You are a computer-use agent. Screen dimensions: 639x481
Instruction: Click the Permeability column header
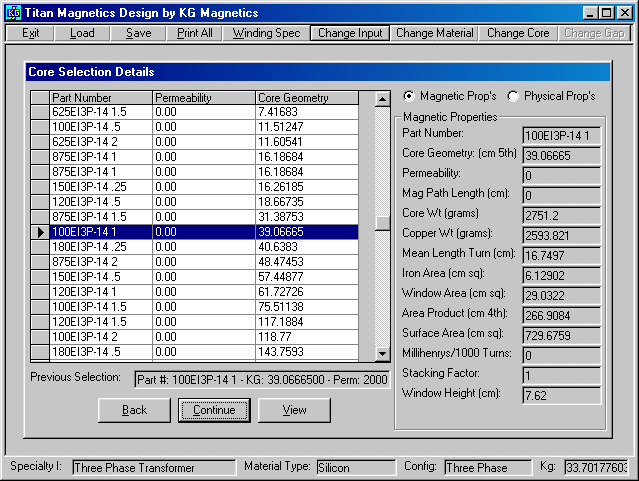coord(204,98)
